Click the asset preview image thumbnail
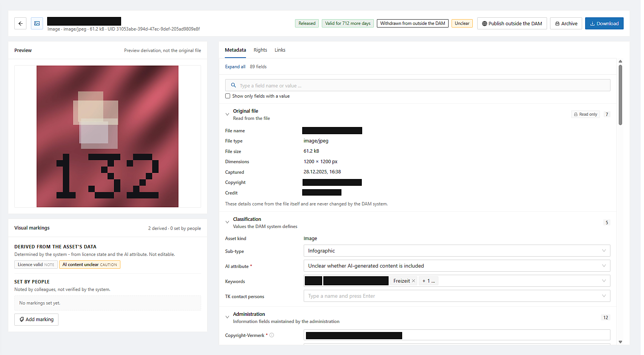The width and height of the screenshot is (644, 355). [108, 136]
